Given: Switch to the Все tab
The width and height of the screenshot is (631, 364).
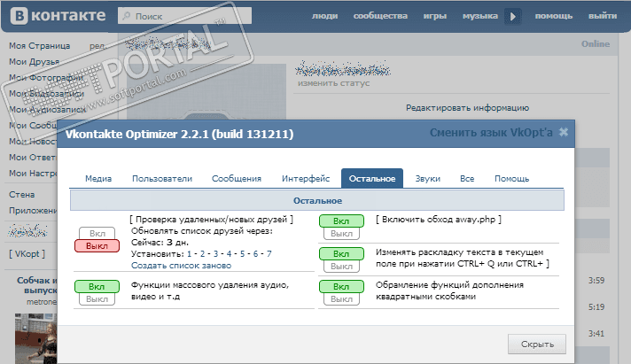Looking at the screenshot, I should click(x=467, y=179).
